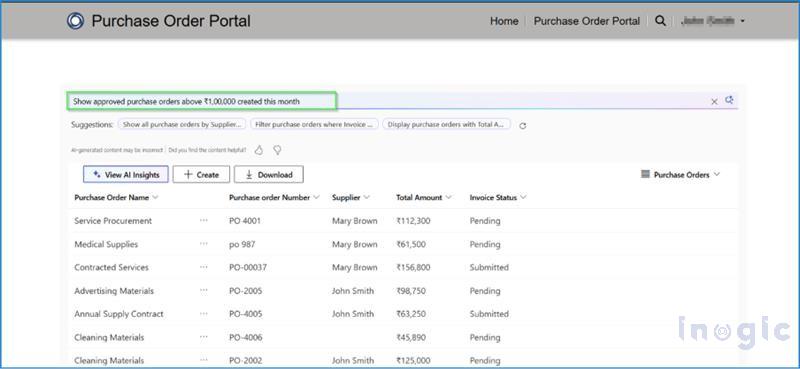
Task: Open the Service Procurement record
Action: 113,220
